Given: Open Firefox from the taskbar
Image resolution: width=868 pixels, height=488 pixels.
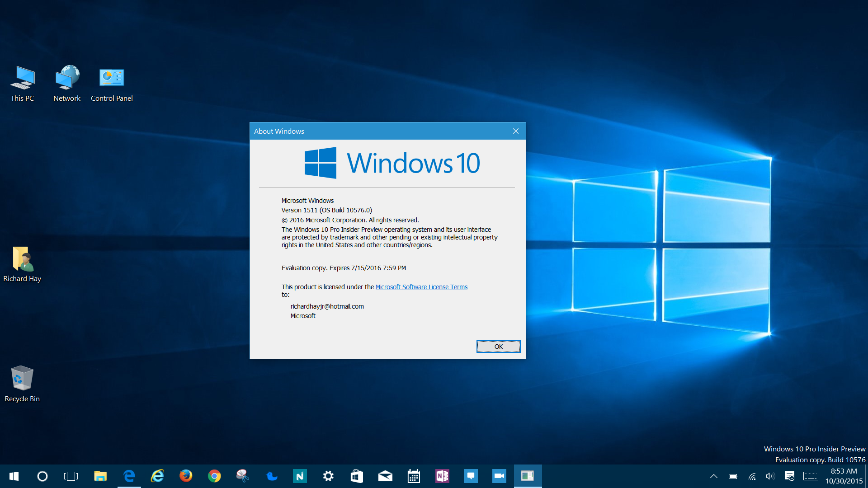Looking at the screenshot, I should coord(186,476).
